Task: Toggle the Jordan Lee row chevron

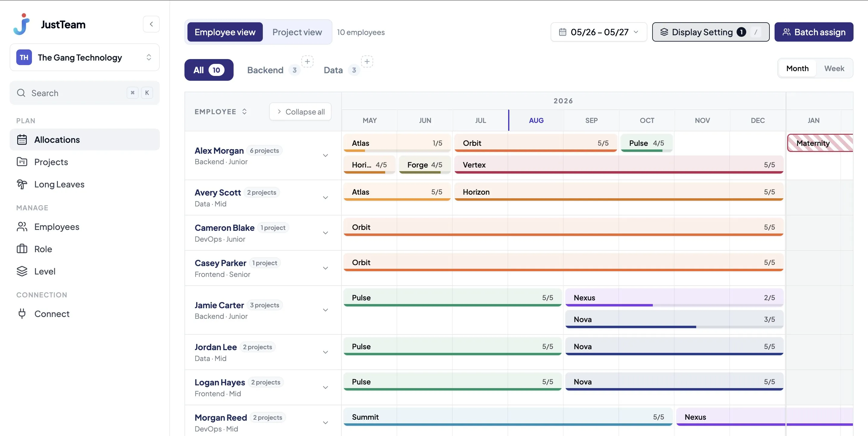Action: pyautogui.click(x=325, y=352)
